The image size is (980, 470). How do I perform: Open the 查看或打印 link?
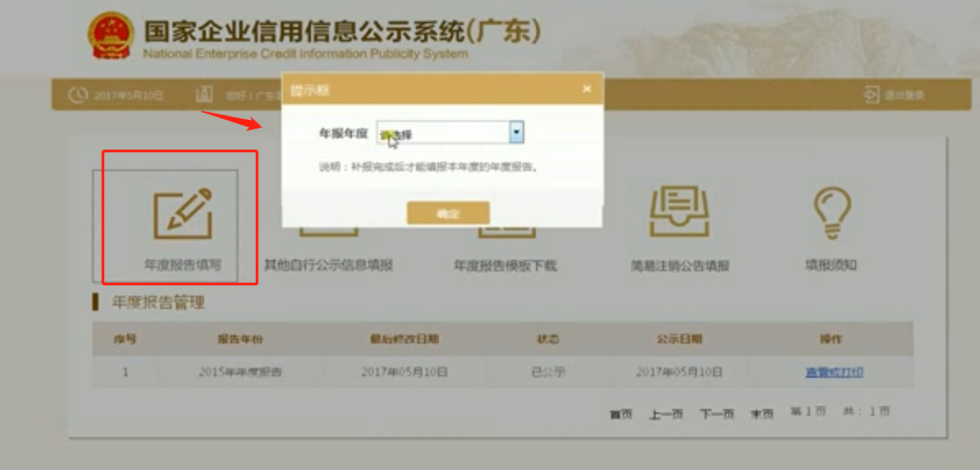point(834,372)
